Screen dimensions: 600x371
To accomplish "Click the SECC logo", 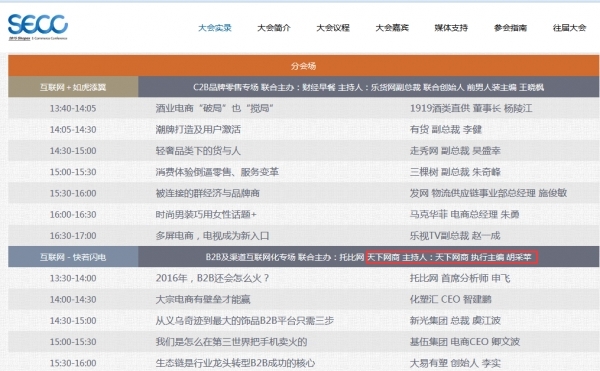I will pos(38,27).
